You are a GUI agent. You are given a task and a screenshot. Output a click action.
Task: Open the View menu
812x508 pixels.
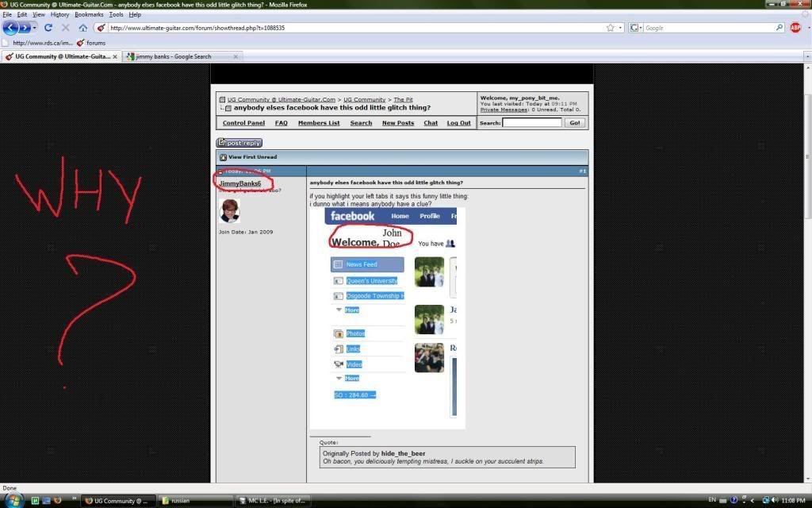[x=39, y=14]
